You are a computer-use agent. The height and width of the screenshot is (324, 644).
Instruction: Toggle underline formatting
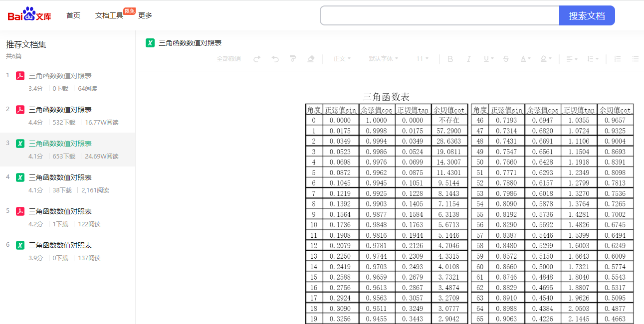point(488,59)
